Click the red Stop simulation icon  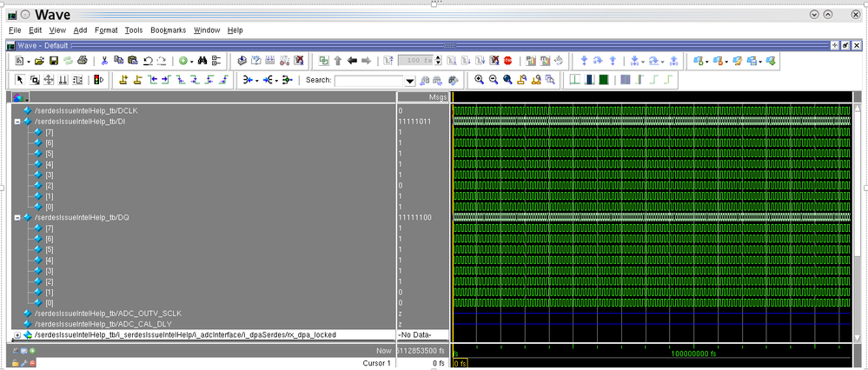508,61
